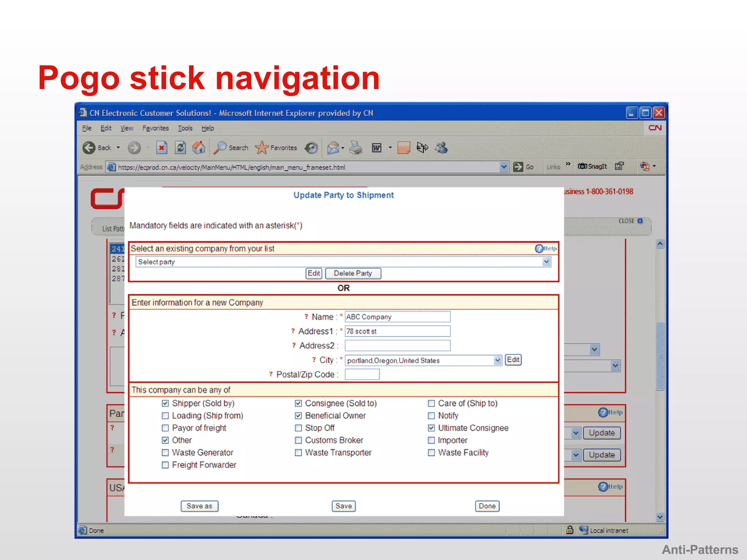
Task: Open the History icon in toolbar
Action: (311, 148)
